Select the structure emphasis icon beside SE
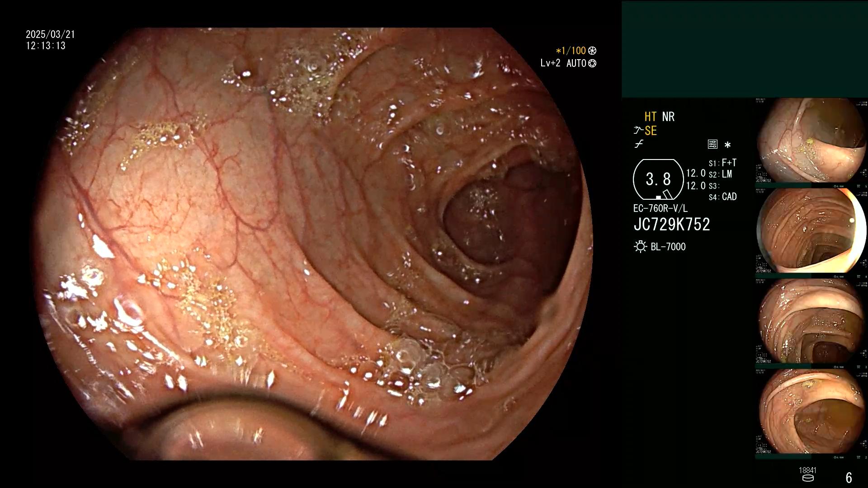Screen dimensions: 868x488 [638, 131]
